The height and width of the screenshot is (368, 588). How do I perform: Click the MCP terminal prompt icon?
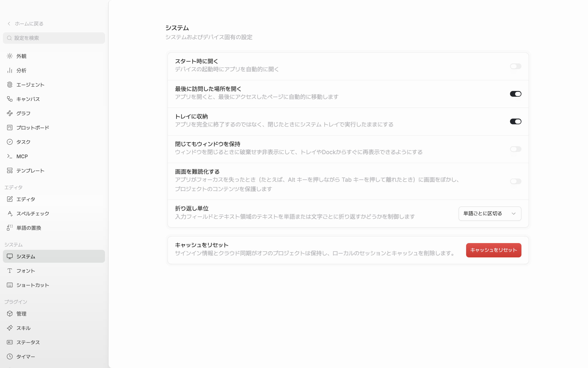click(x=10, y=156)
